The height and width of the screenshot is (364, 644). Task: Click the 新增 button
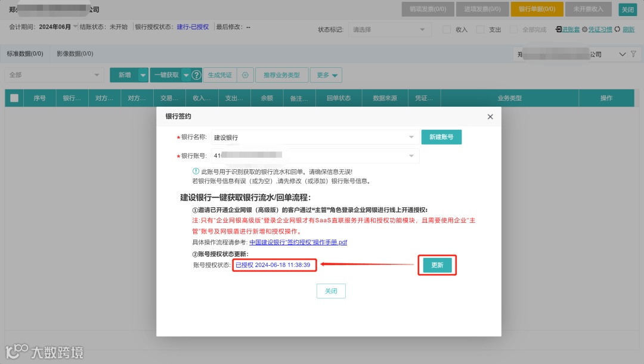click(125, 75)
